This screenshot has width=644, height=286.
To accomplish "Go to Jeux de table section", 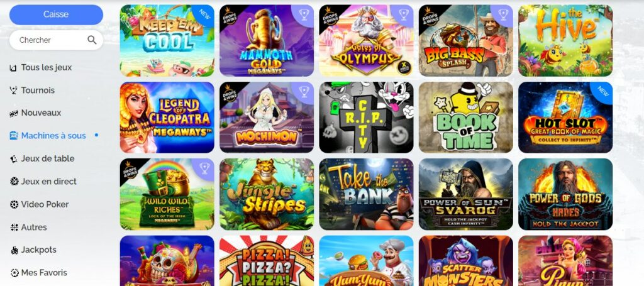I will click(x=42, y=158).
